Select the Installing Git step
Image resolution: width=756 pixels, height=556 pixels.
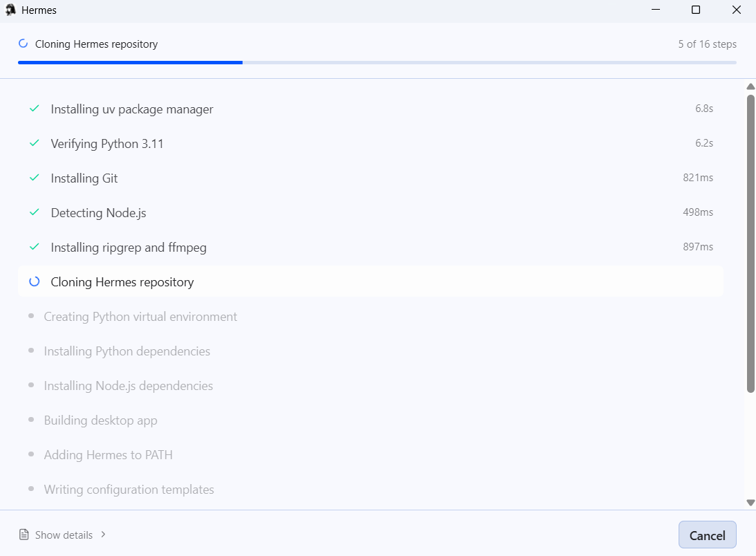pyautogui.click(x=371, y=178)
